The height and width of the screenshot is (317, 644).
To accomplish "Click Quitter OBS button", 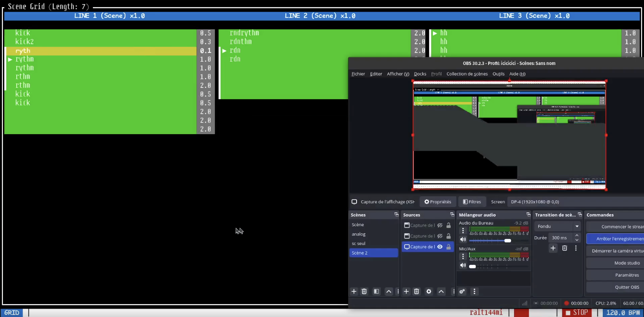I will click(615, 287).
